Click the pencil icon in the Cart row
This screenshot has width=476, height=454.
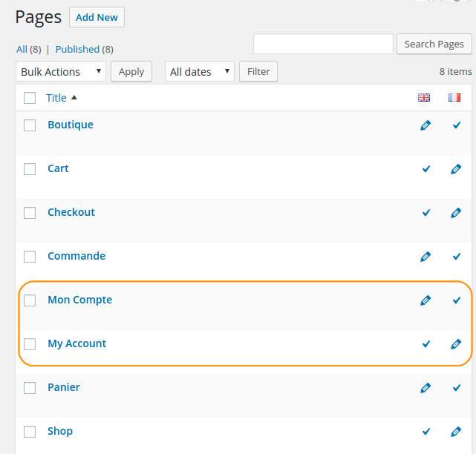[x=456, y=169]
